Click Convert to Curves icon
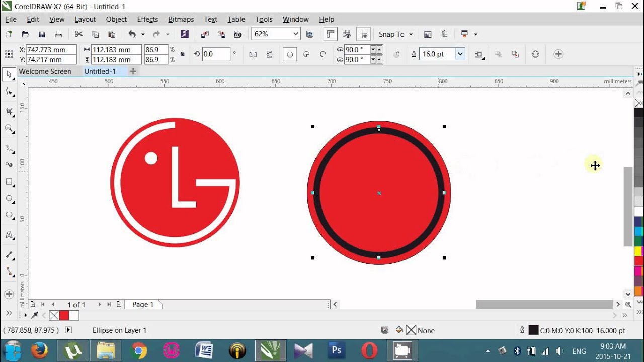644x362 pixels. [x=535, y=54]
